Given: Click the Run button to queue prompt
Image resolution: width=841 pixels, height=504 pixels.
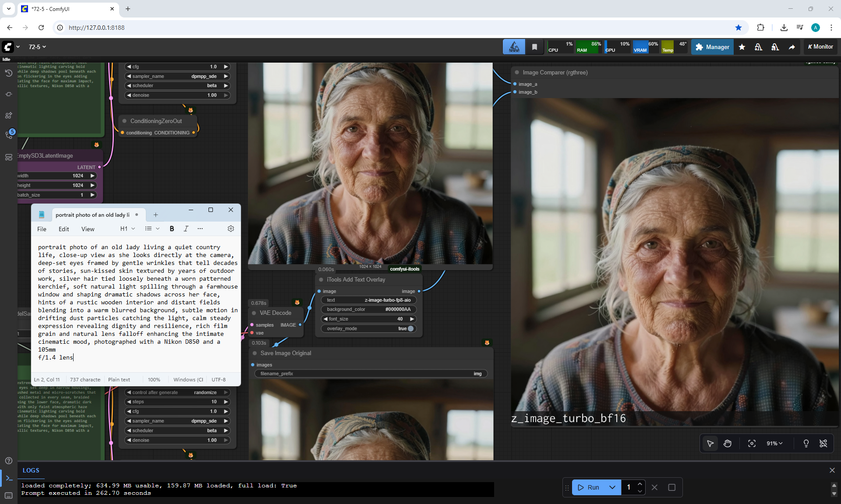Looking at the screenshot, I should (590, 487).
